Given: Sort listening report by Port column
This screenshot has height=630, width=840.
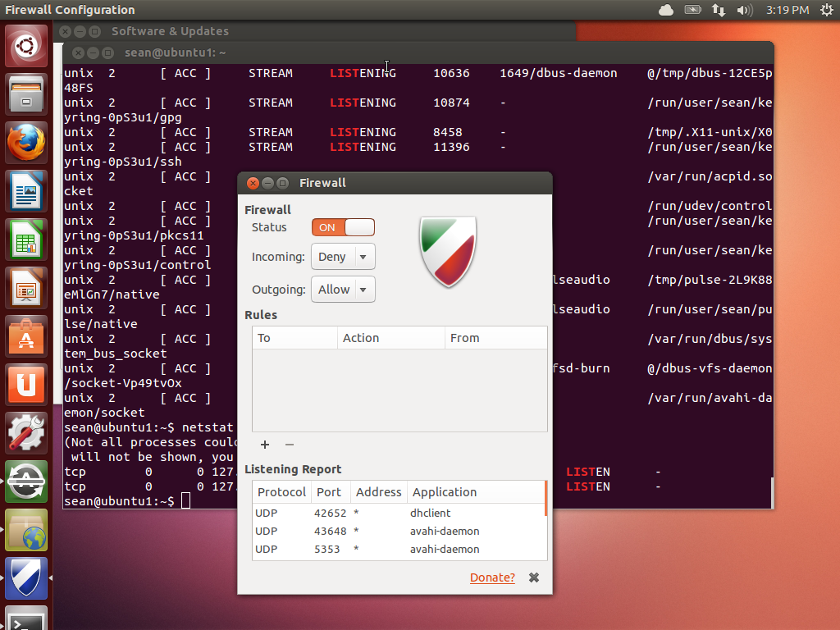Looking at the screenshot, I should [331, 492].
